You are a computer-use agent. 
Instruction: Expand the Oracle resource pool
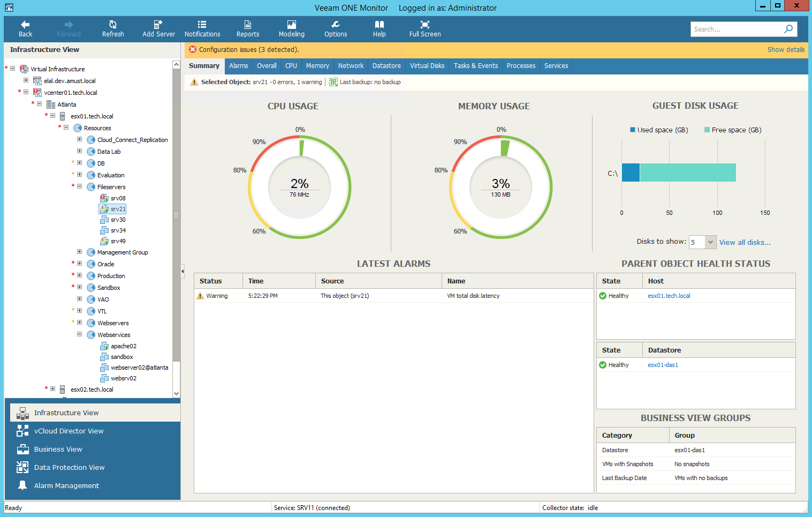coord(79,264)
